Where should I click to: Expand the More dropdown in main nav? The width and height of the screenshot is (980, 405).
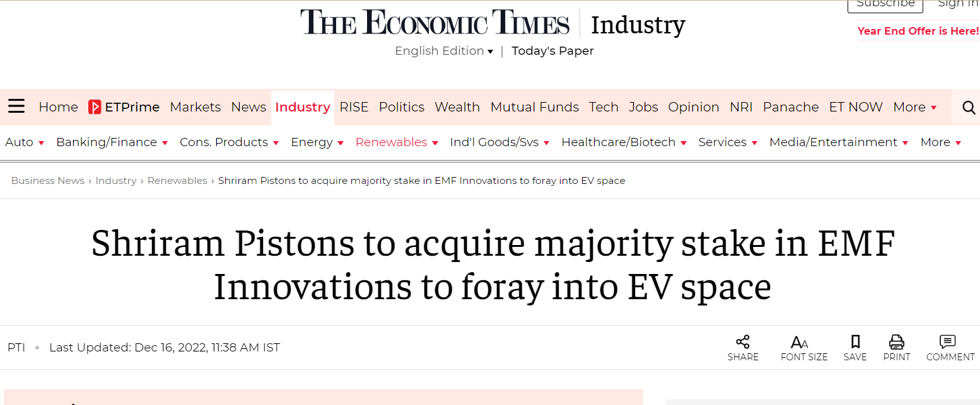[x=915, y=107]
